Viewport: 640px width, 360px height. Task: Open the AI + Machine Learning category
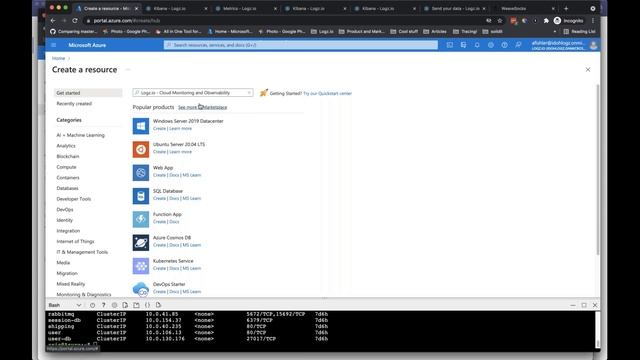80,135
